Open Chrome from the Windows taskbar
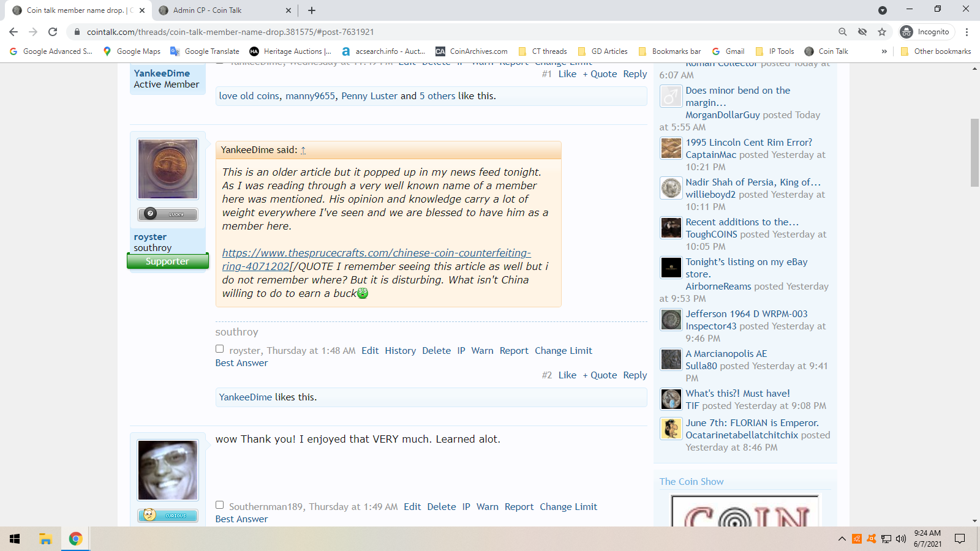Viewport: 980px width, 551px height. [x=76, y=539]
